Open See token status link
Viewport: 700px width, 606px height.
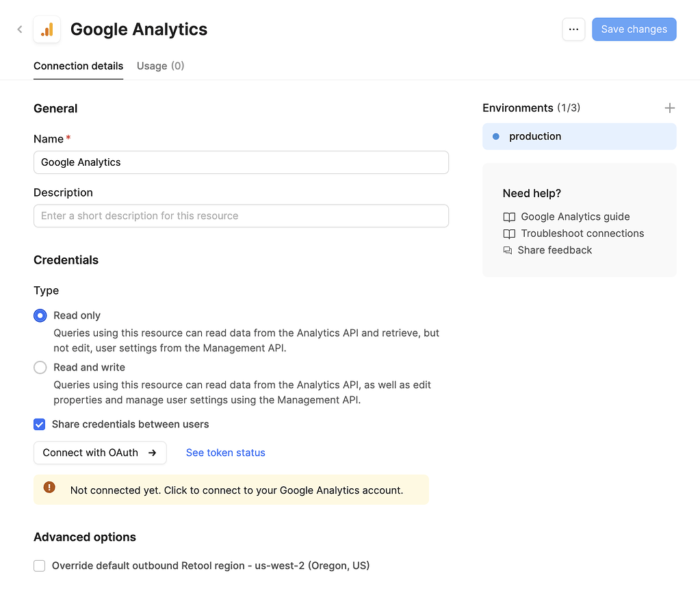(225, 453)
